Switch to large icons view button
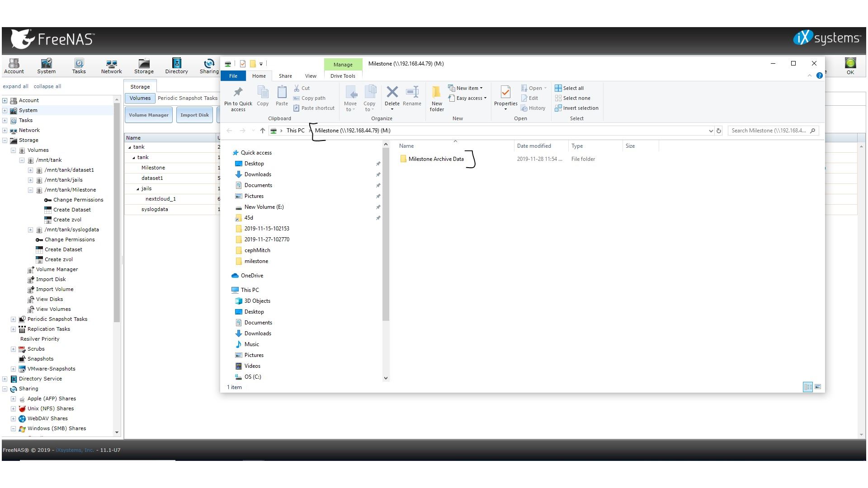Image resolution: width=868 pixels, height=488 pixels. (x=817, y=387)
